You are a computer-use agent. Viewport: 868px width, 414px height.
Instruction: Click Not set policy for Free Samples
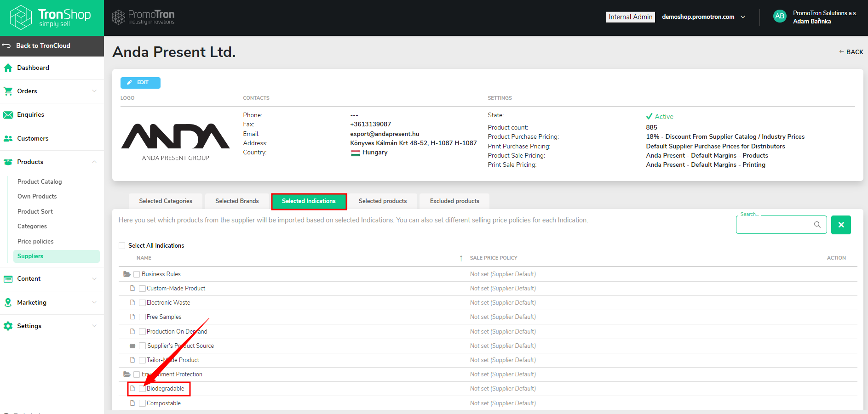click(x=503, y=317)
